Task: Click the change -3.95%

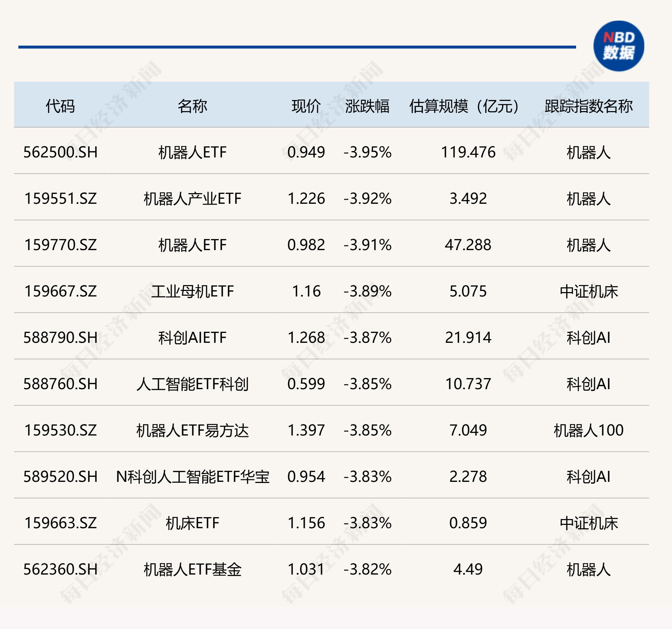Action: pos(368,152)
